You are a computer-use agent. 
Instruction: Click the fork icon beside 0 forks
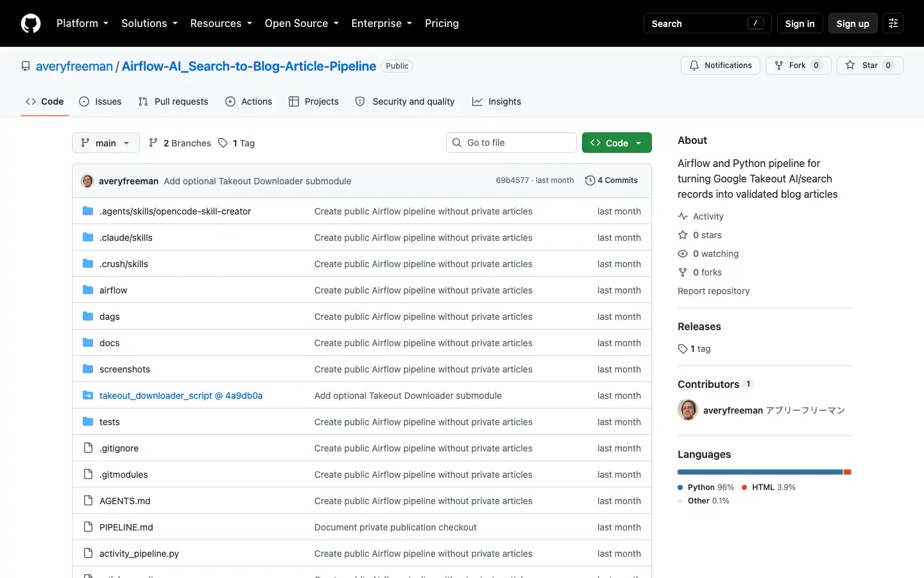click(x=683, y=272)
